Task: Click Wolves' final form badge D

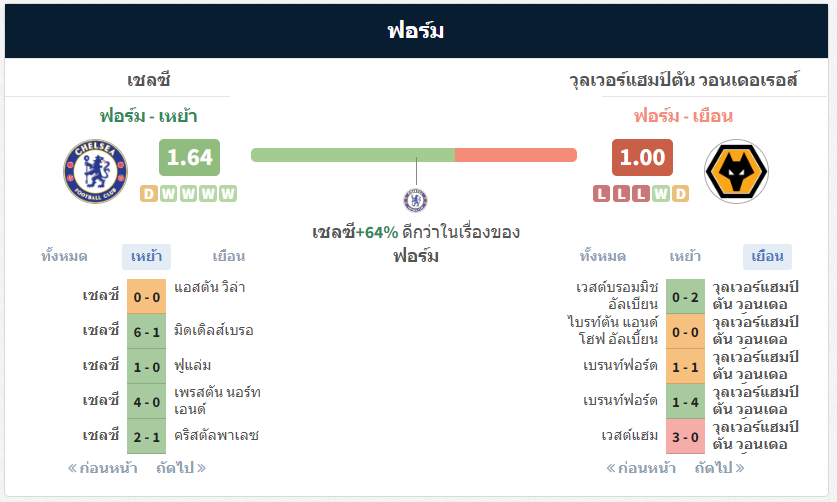Action: pos(680,193)
